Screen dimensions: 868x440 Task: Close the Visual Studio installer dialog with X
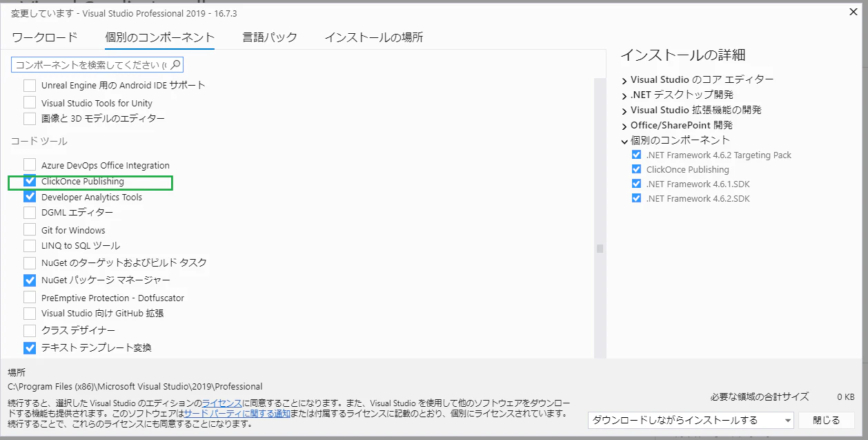853,11
